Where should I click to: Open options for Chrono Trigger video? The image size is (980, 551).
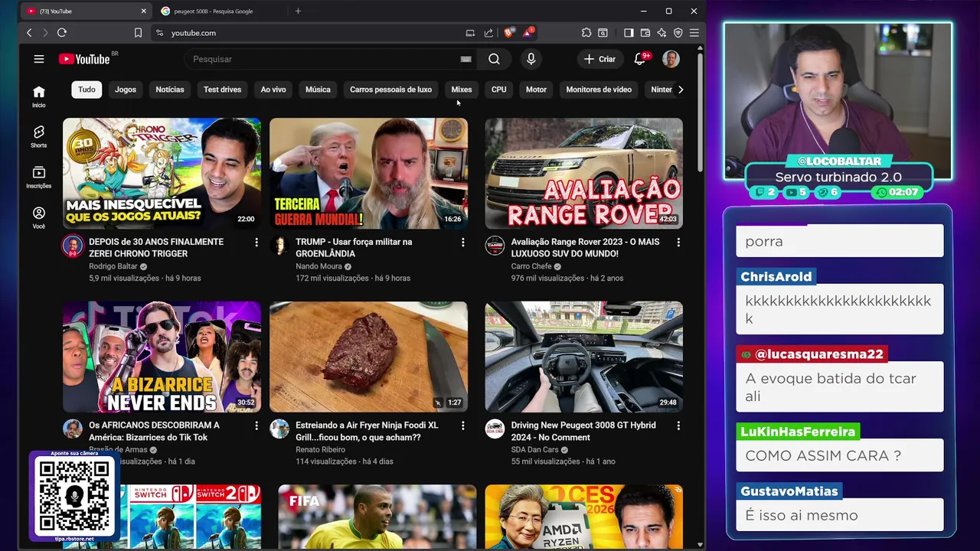coord(256,243)
